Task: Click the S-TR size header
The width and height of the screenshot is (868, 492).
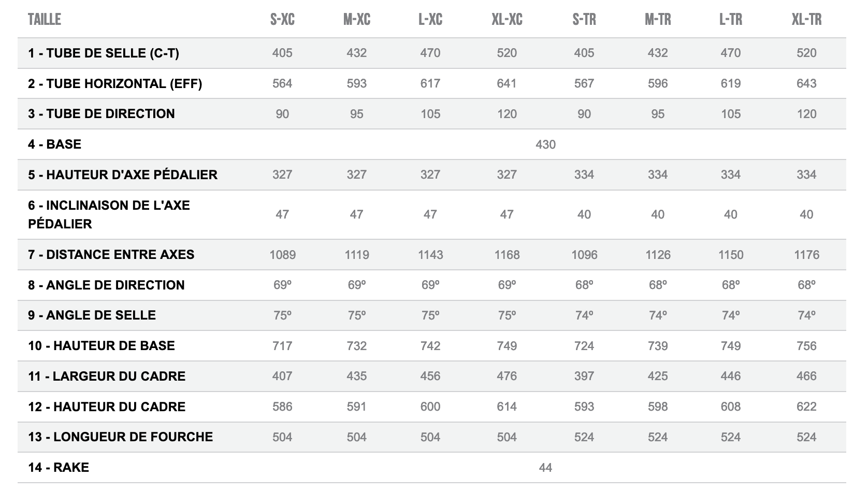Action: pos(584,20)
